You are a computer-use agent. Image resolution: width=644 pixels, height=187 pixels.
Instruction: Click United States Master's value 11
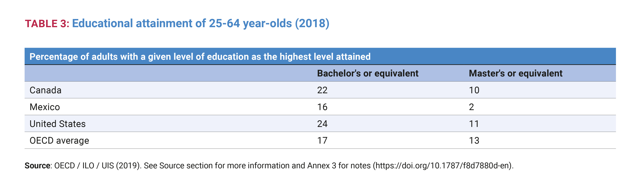[x=474, y=124]
